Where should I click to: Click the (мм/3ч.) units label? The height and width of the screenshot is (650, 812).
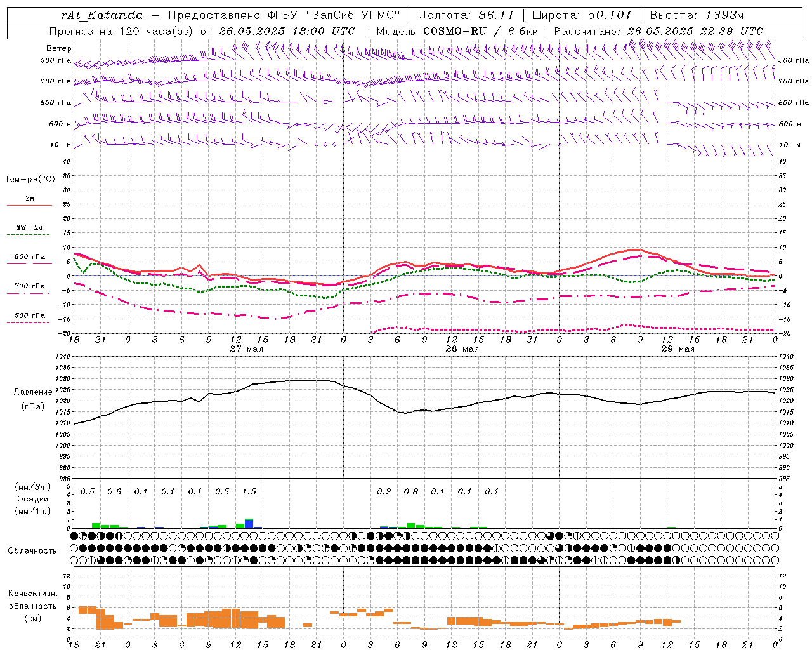(x=33, y=487)
